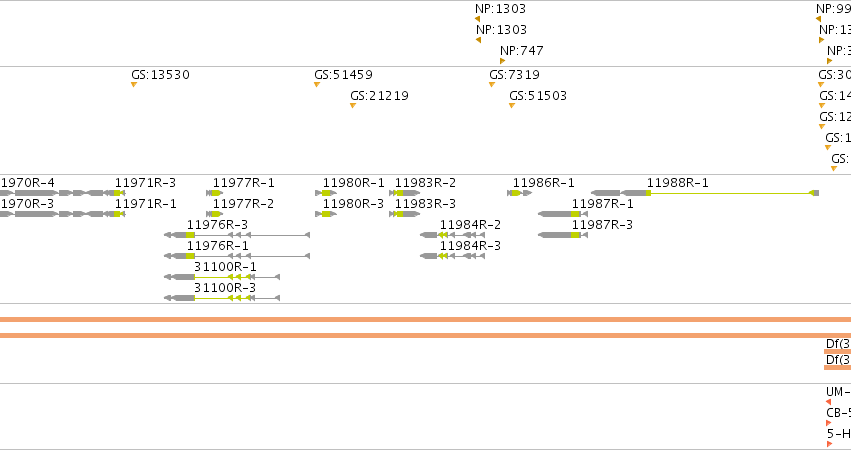Click the GS:21219 insertion triangle
The width and height of the screenshot is (851, 450).
(353, 106)
